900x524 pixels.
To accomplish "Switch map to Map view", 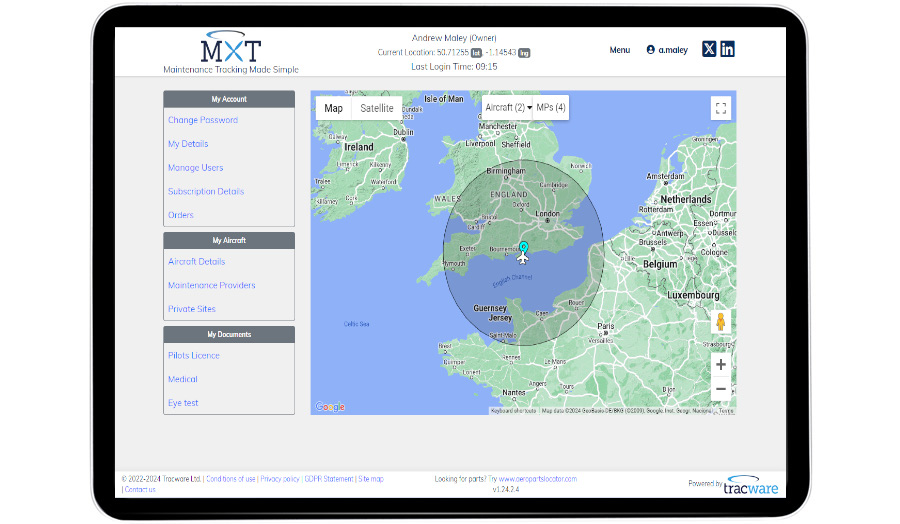I will pyautogui.click(x=333, y=108).
